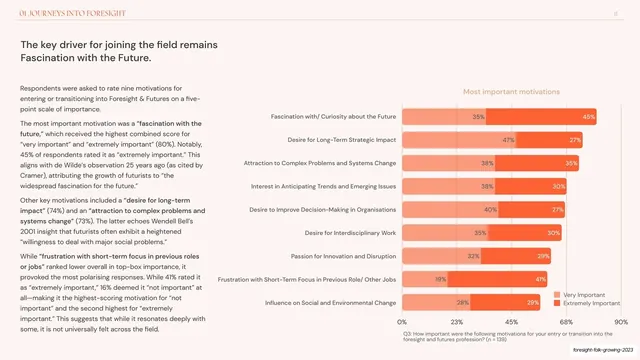Click the 01 Journeys Into Foresight header
Viewport: 640px width, 360px height.
click(72, 13)
